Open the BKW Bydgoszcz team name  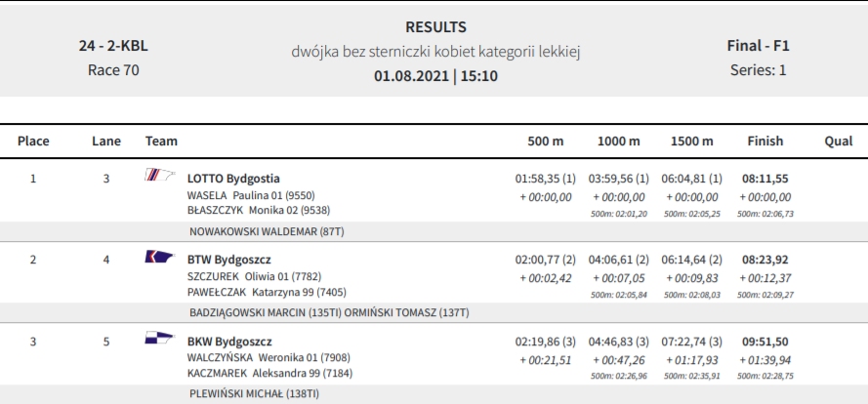(x=229, y=342)
